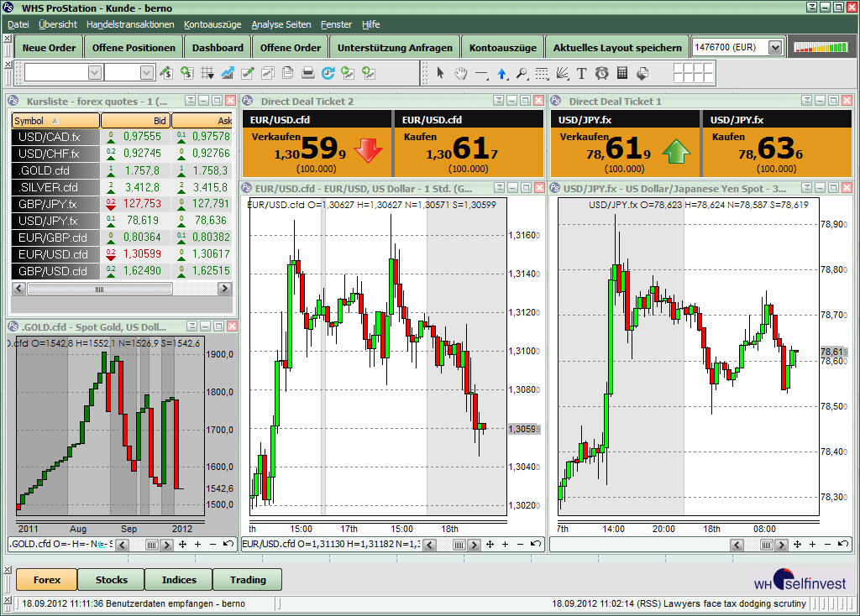Click Aktuelles Layout speichern button

[x=617, y=48]
